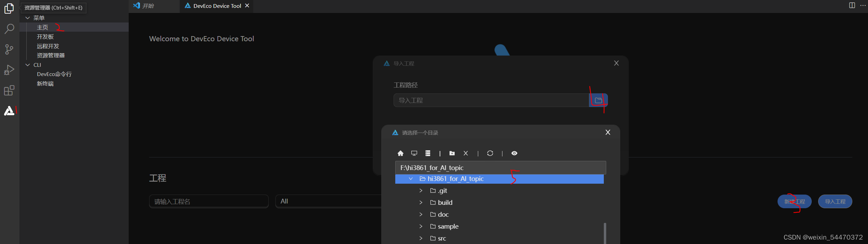Select the doc folder name
This screenshot has height=244, width=868.
click(443, 214)
